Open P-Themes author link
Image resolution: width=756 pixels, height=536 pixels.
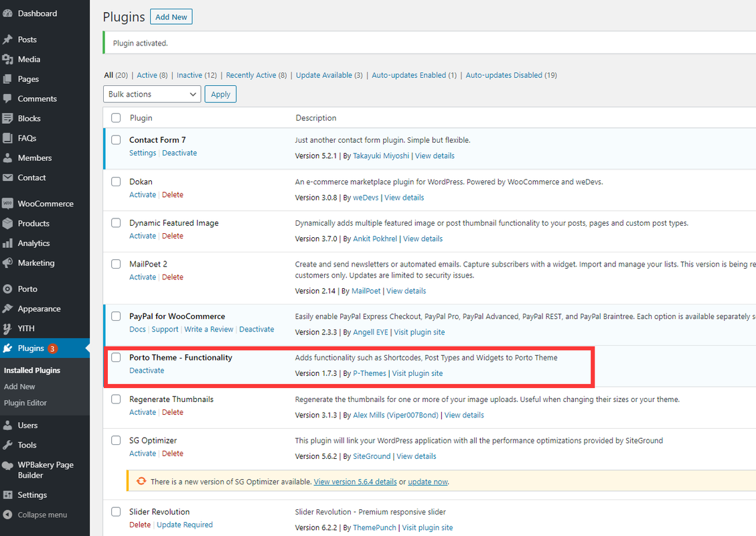[370, 373]
